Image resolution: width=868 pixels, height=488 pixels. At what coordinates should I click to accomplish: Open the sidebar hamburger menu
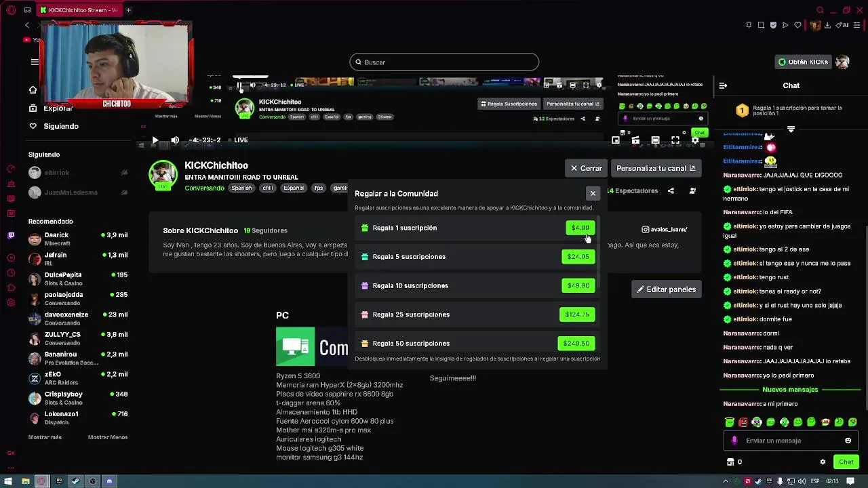coord(35,62)
